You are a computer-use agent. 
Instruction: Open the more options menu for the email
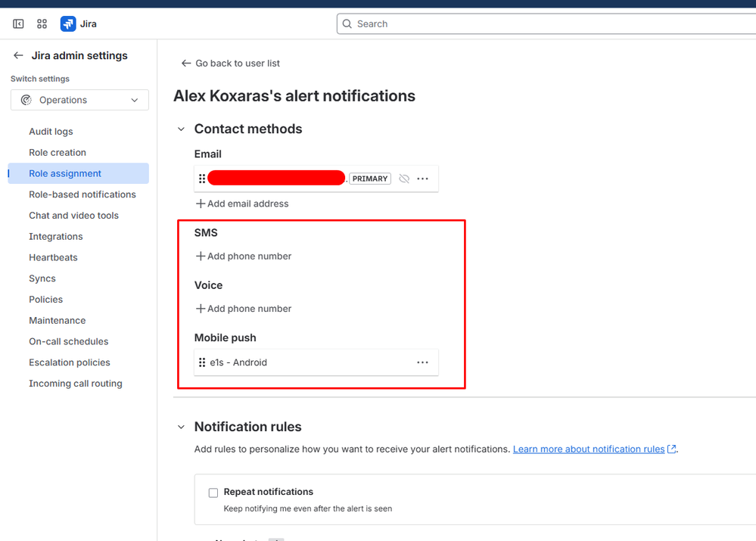point(423,179)
